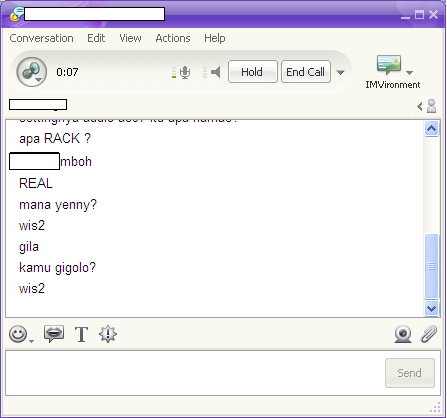Viewport: 447px width, 418px height.
Task: Click the chat scrollbar down arrow
Action: (432, 308)
